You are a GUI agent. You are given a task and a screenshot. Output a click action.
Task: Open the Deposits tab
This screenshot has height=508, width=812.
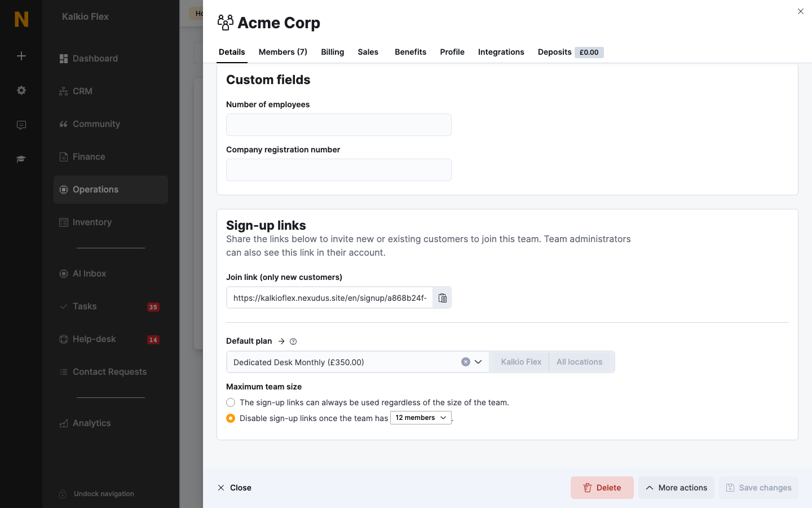(571, 52)
